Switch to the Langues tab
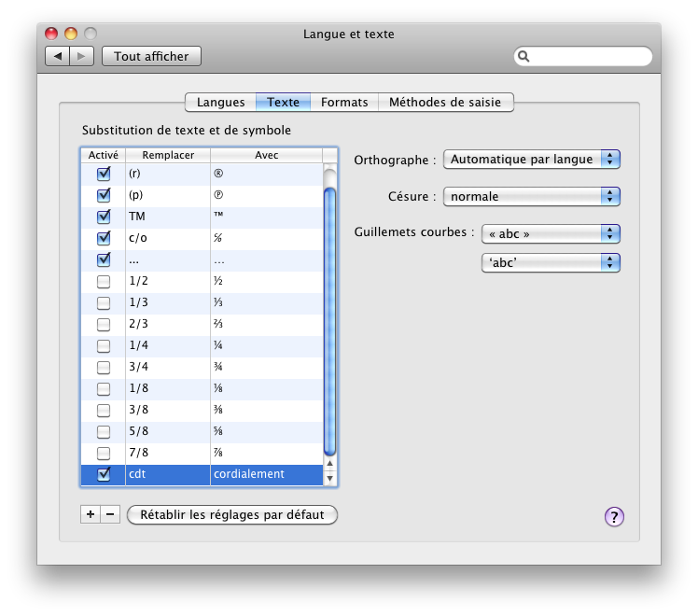This screenshot has width=698, height=616. coord(220,103)
